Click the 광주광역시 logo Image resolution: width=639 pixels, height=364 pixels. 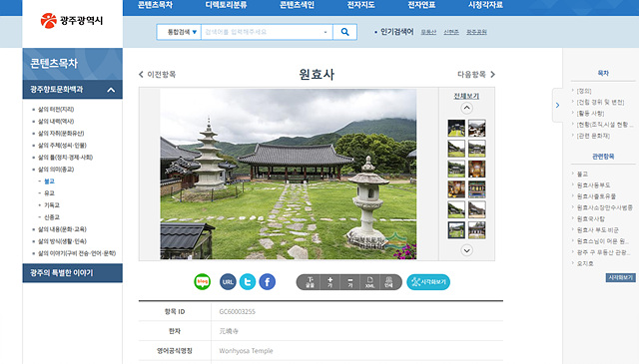[72, 20]
